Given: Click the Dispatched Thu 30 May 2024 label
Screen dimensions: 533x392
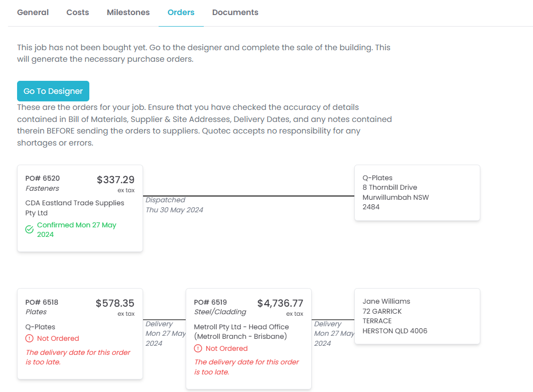Looking at the screenshot, I should (174, 205).
